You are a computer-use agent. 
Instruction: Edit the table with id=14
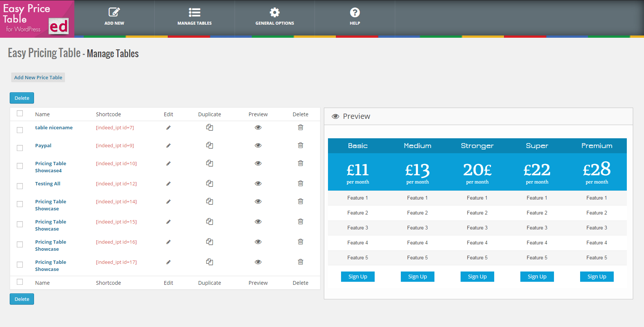pyautogui.click(x=168, y=202)
